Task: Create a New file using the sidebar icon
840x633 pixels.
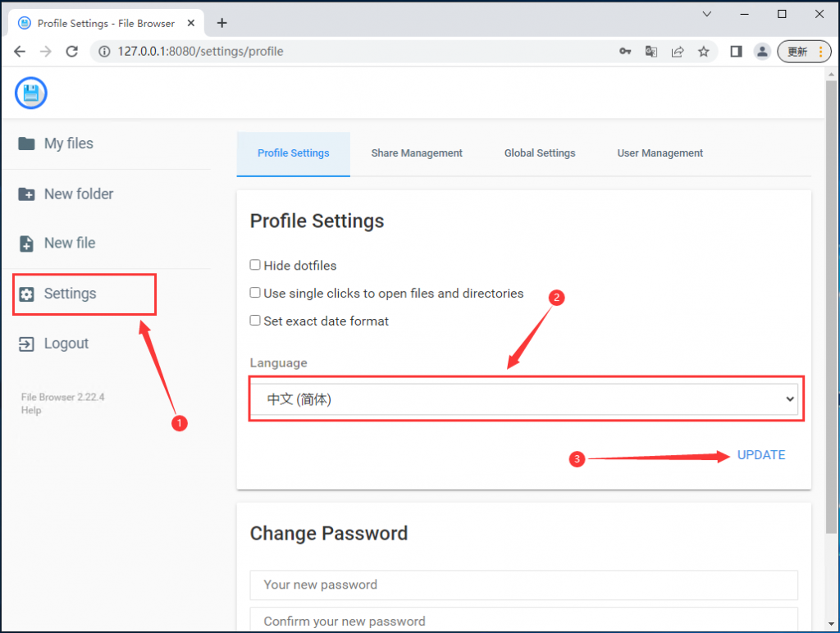Action: coord(25,243)
